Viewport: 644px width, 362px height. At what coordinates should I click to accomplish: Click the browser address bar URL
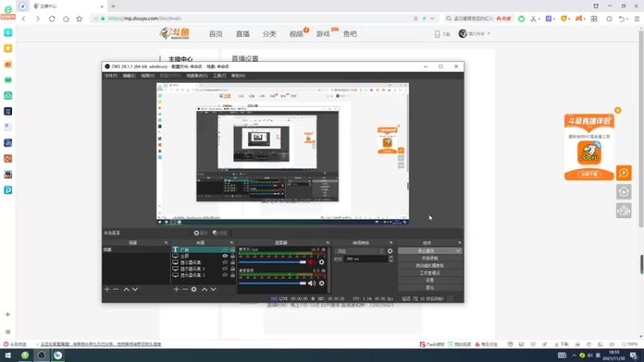pos(145,19)
